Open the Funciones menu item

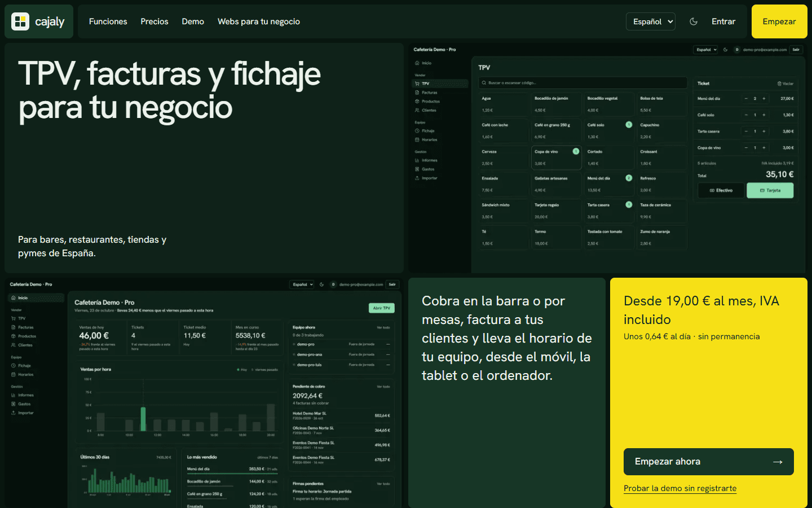(108, 21)
